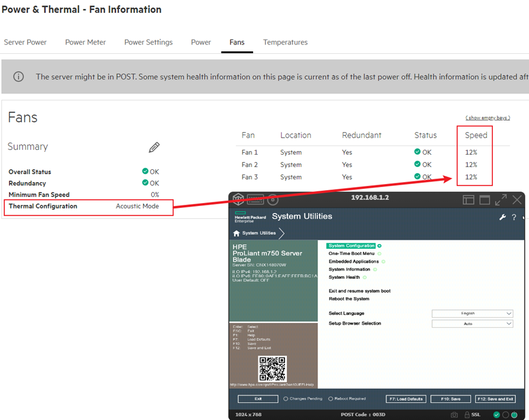The height and width of the screenshot is (420, 529).
Task: Click the power icon in console status bar
Action: [514, 414]
